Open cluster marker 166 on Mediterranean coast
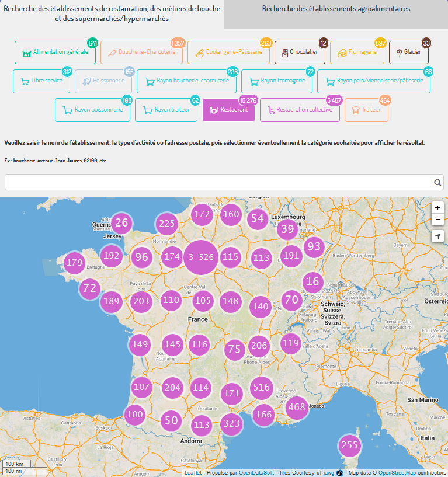The height and width of the screenshot is (477, 448). 263,415
